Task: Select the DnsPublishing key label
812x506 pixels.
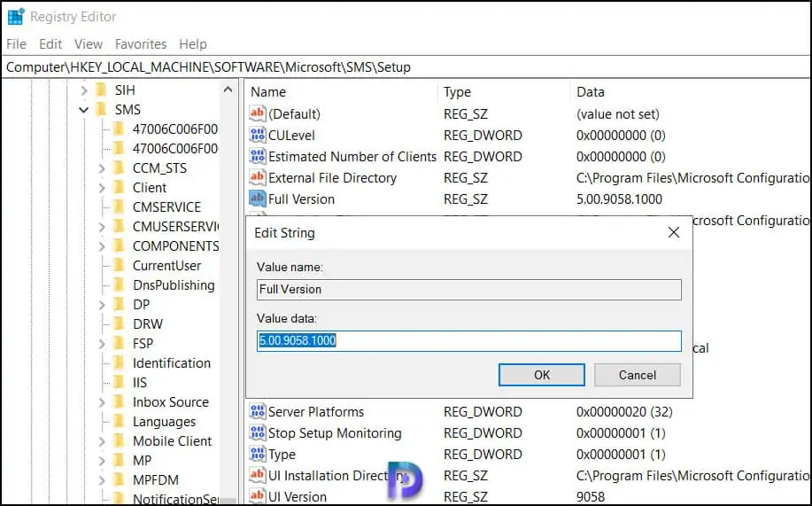Action: pyautogui.click(x=174, y=285)
